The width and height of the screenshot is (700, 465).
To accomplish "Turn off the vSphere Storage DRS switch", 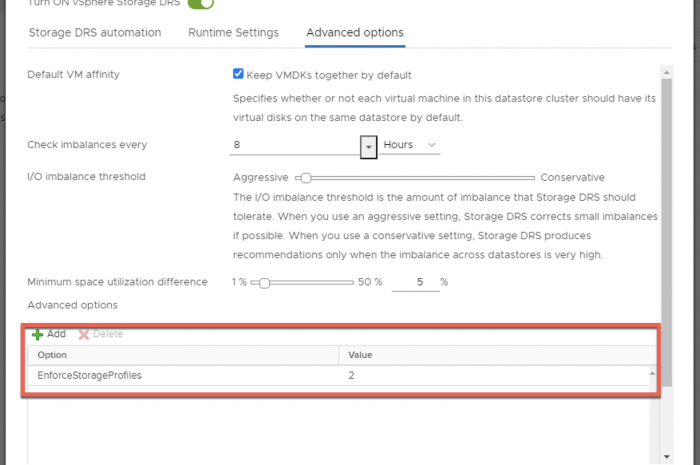I will tap(201, 4).
